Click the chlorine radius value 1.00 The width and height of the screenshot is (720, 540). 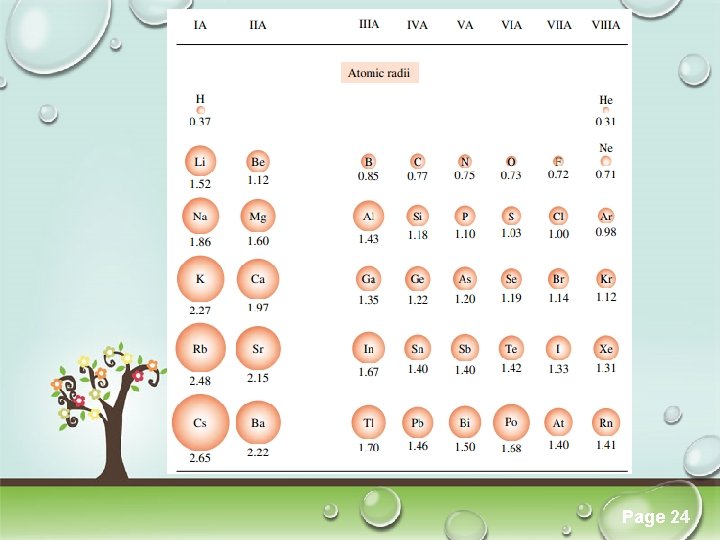(558, 234)
